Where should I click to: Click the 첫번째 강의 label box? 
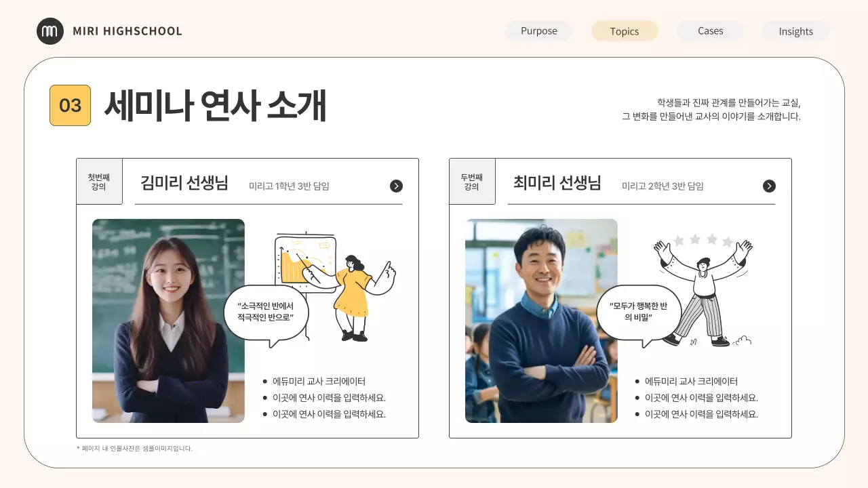(99, 181)
